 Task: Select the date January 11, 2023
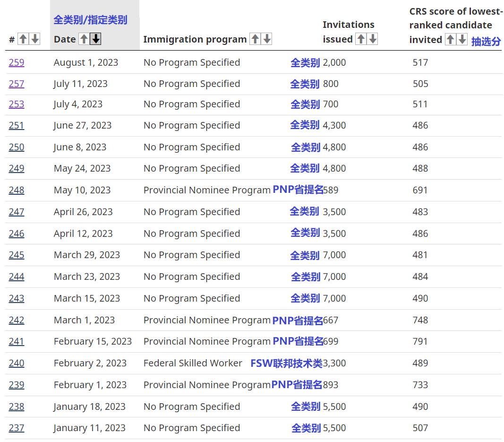point(89,428)
